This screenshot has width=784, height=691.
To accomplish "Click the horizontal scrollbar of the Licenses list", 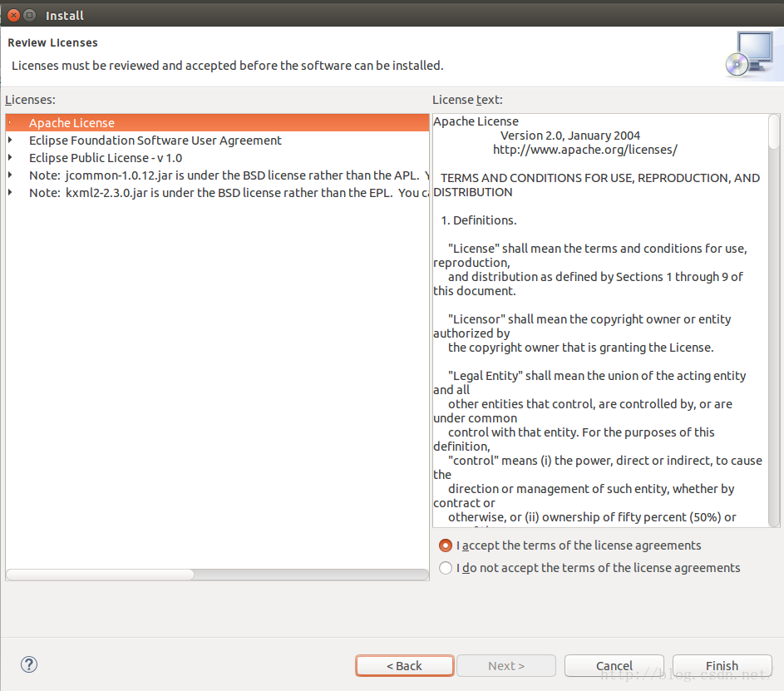I will coord(217,575).
